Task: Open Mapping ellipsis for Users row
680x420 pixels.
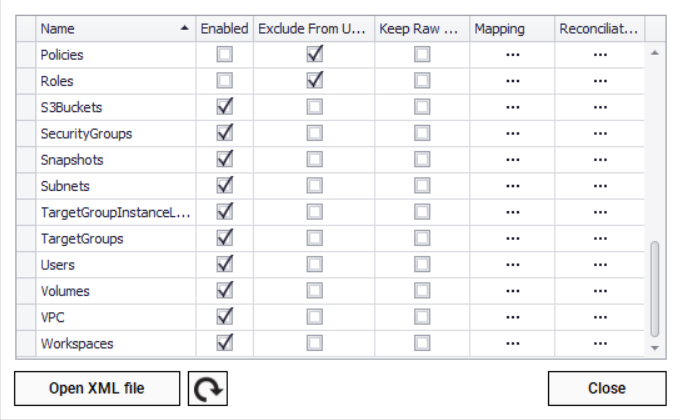Action: [513, 265]
